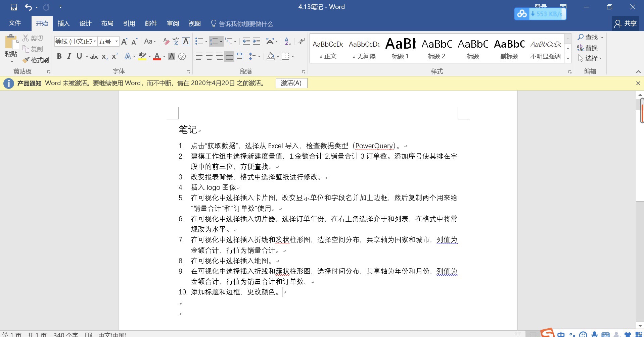Undo the last action
Screen dimensions: 644x337
[28, 7]
